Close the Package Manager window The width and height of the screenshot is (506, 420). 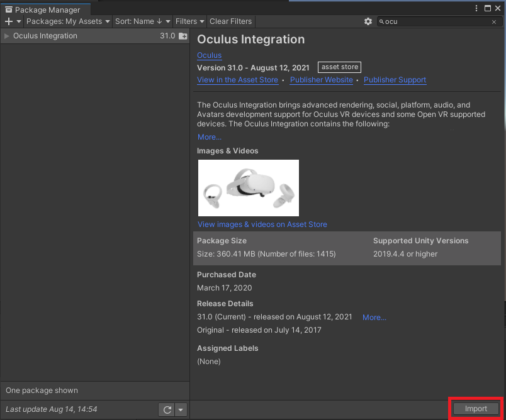498,8
